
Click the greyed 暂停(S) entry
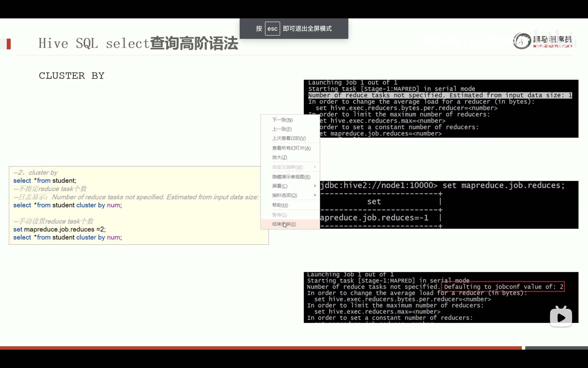pos(290,215)
